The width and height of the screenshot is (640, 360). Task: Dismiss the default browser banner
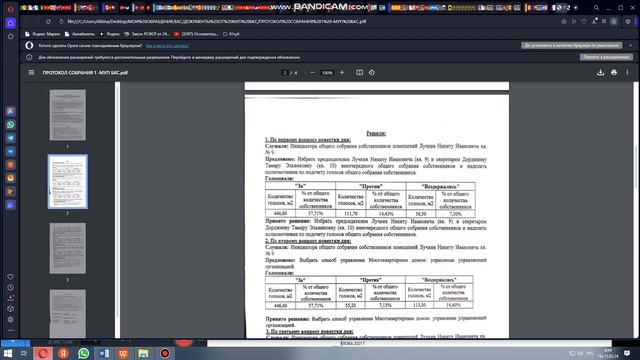coord(631,45)
